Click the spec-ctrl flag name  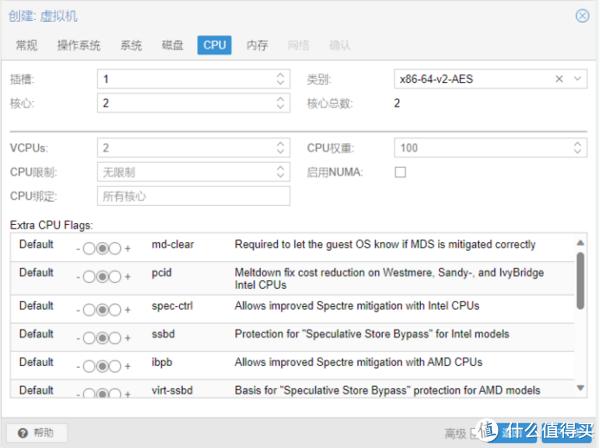click(x=172, y=306)
